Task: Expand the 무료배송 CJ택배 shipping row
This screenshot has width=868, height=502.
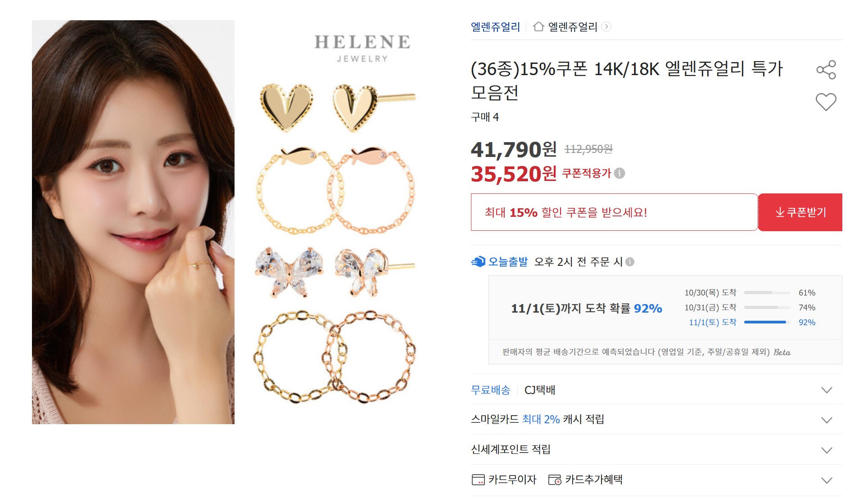Action: point(656,390)
